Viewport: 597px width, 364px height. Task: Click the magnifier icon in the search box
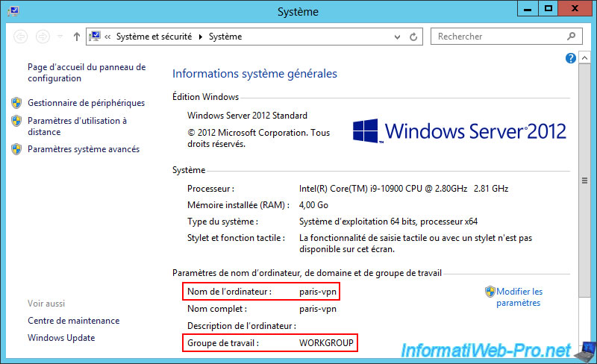click(x=571, y=36)
